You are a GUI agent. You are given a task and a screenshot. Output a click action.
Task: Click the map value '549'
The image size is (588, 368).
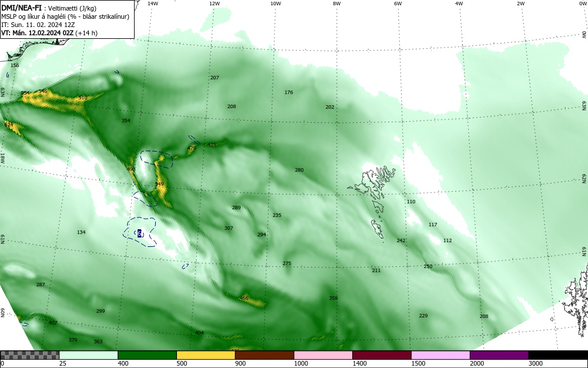[159, 184]
